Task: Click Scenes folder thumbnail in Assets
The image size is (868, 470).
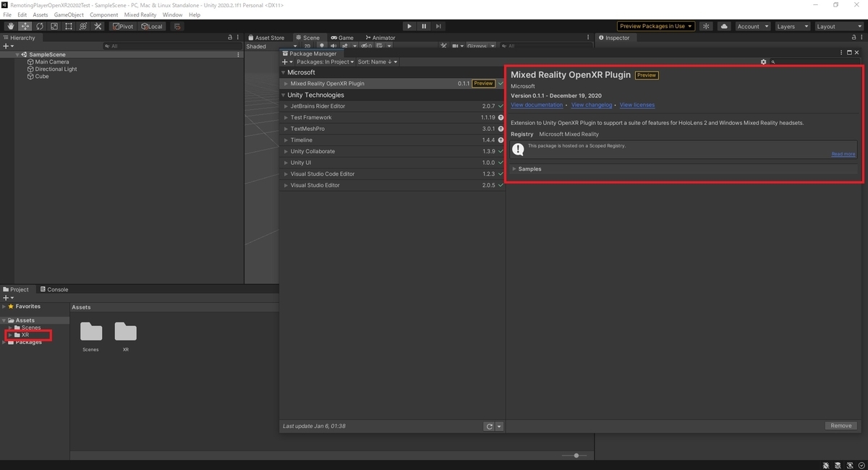Action: tap(90, 332)
